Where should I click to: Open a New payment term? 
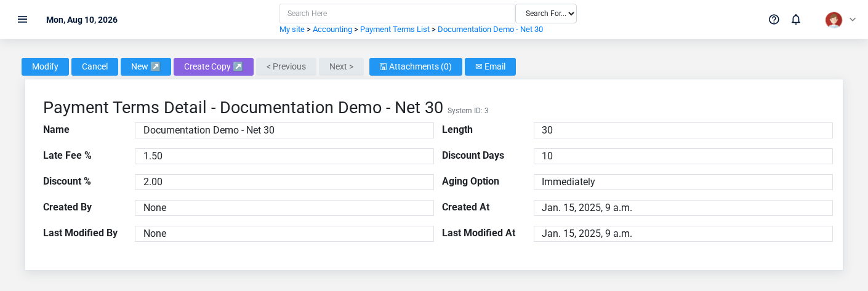(x=146, y=66)
